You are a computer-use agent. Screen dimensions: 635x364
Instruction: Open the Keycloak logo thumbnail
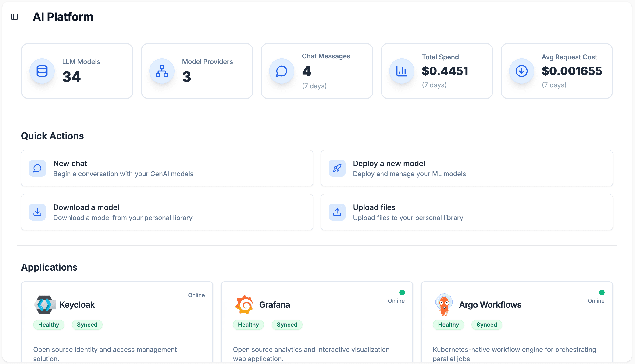(x=44, y=305)
